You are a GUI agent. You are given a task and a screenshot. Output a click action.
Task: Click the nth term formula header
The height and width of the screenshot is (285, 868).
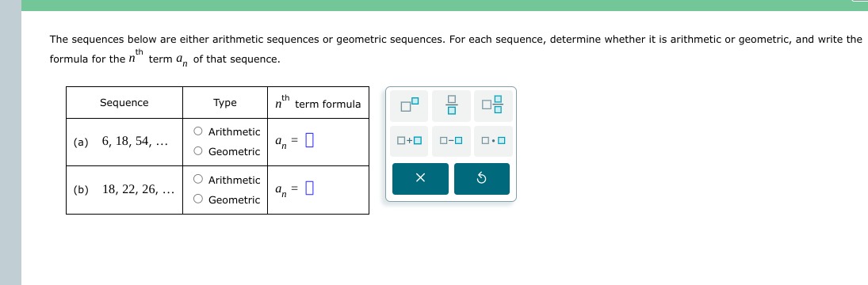coord(318,103)
